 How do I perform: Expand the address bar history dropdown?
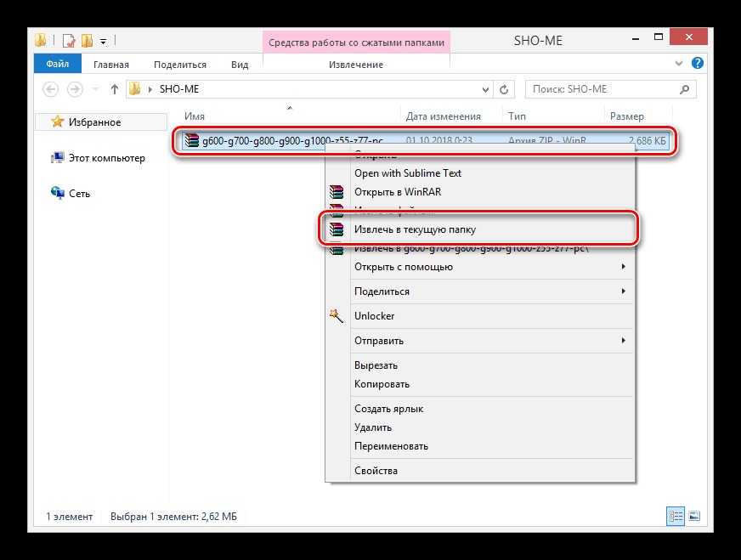(485, 89)
